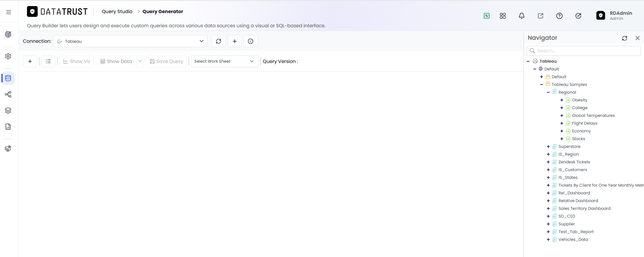Collapse the Regional workbook node
644x257 pixels.
[548, 92]
